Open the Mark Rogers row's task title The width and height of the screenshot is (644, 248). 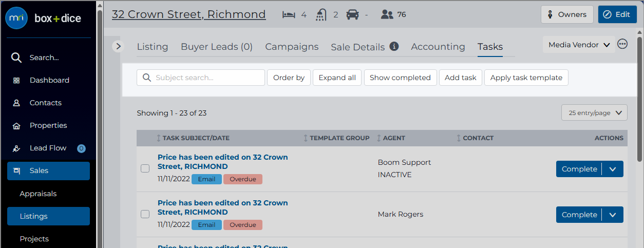click(x=223, y=207)
